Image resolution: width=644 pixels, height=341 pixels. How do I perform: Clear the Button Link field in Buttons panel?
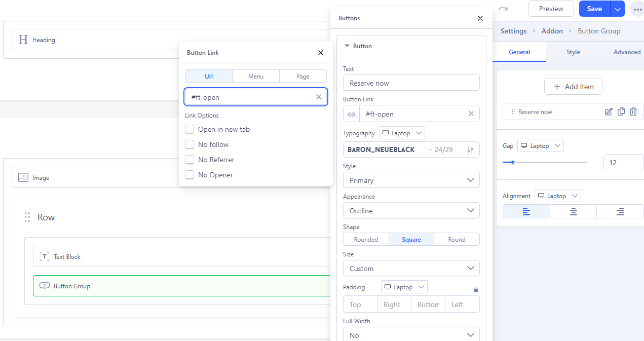[471, 114]
